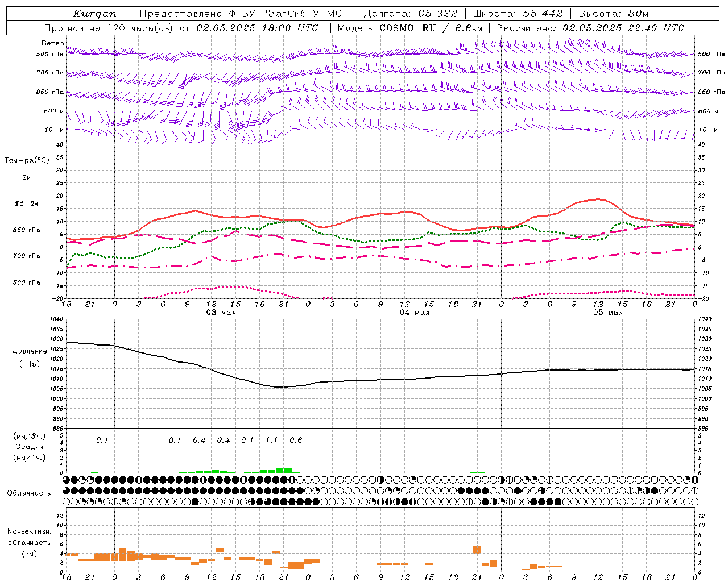
Task: Click the '(мм/3ч.)' precipitation unit label
Action: coord(30,436)
